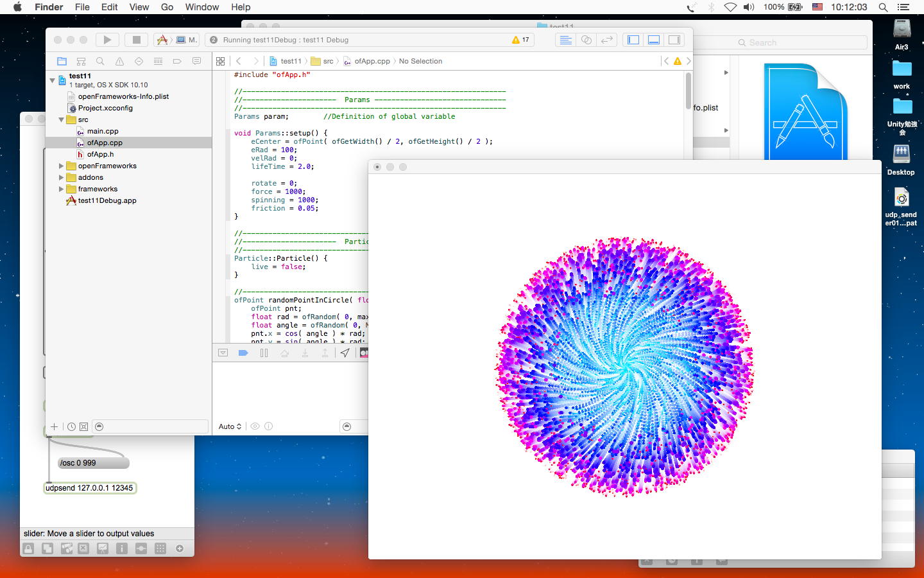Toggle the debug area panel visibility
The image size is (924, 578).
coord(654,40)
